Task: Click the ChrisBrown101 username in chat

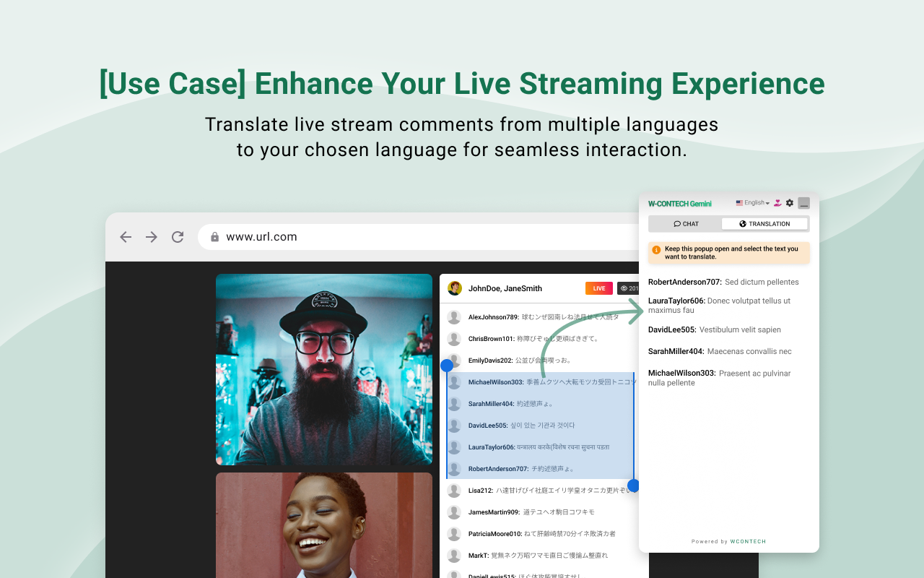Action: 492,339
